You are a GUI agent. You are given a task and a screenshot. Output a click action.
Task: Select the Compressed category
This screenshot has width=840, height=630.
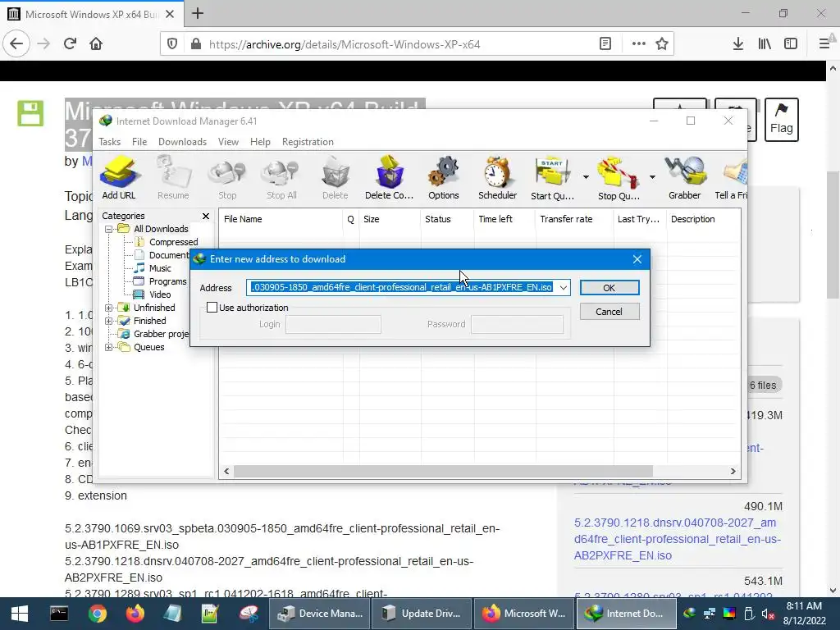pos(166,242)
